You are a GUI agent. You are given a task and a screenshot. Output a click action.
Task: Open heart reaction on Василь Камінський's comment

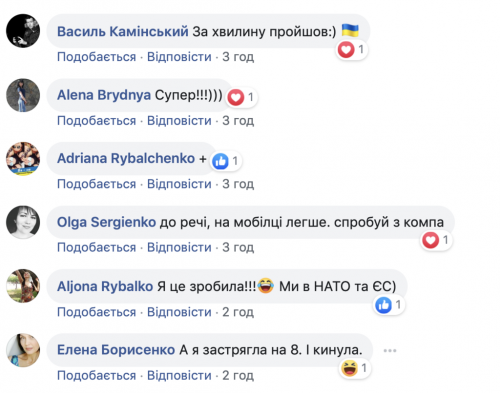[x=352, y=50]
